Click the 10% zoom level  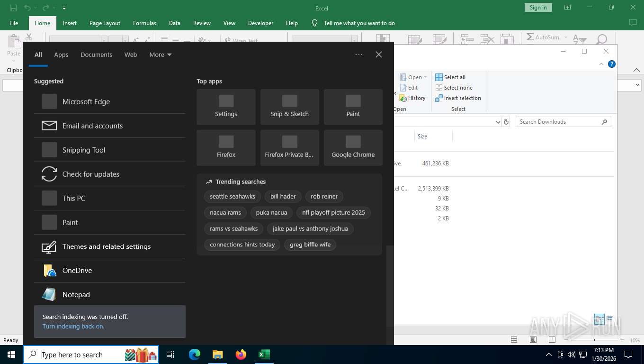(634, 340)
